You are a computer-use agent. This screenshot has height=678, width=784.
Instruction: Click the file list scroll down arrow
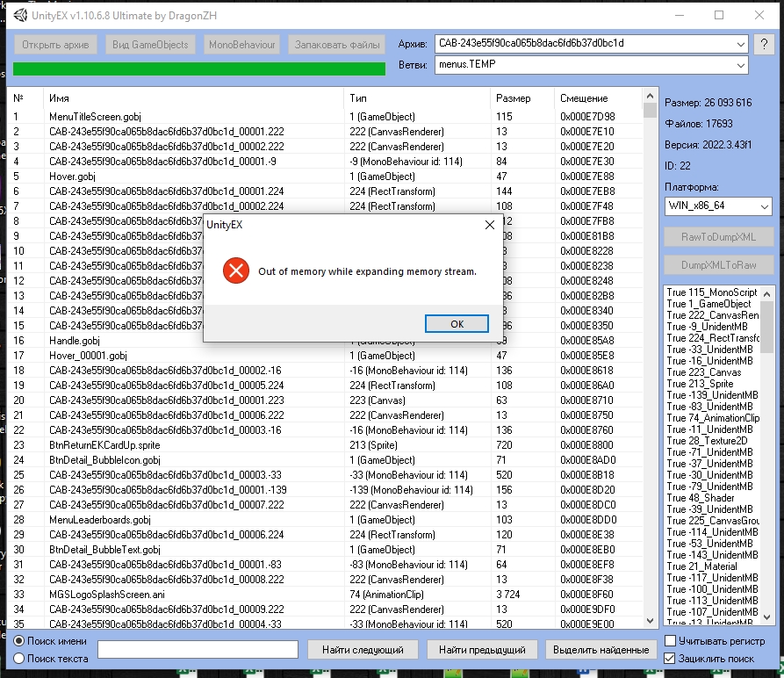[650, 621]
